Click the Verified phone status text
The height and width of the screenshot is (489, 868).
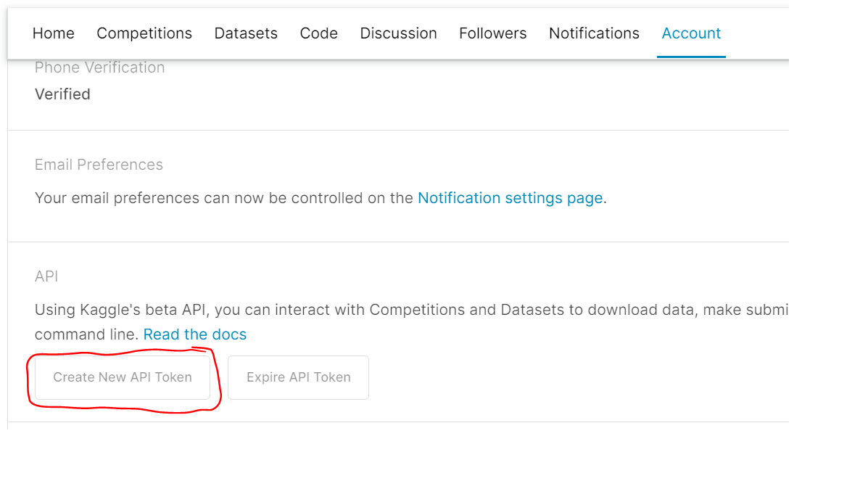(x=62, y=94)
